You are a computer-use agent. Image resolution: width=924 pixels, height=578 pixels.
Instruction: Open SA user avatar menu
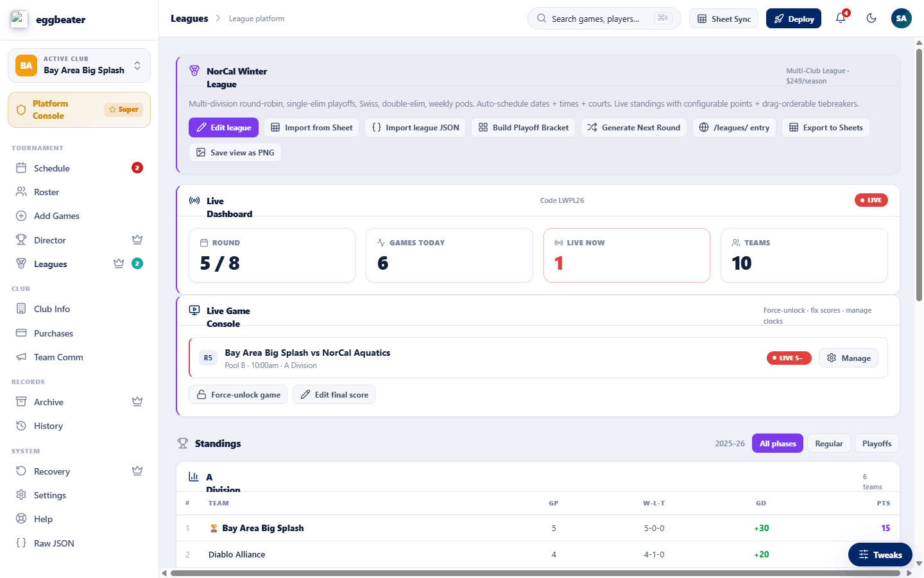click(x=902, y=19)
